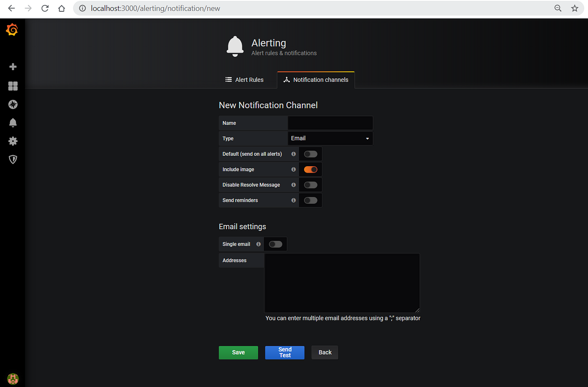This screenshot has width=588, height=387.
Task: Select the Notification channels tab
Action: 316,80
